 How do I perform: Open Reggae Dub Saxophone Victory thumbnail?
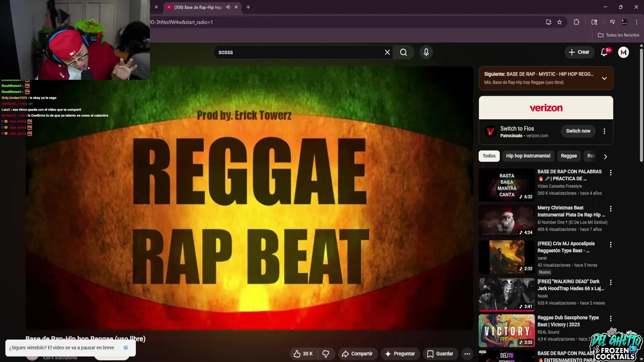tap(507, 331)
